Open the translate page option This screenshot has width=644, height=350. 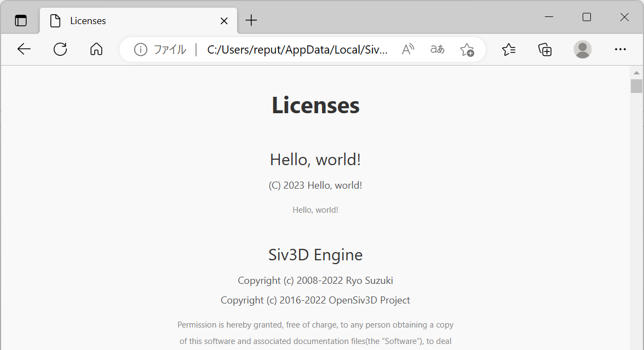pos(437,50)
